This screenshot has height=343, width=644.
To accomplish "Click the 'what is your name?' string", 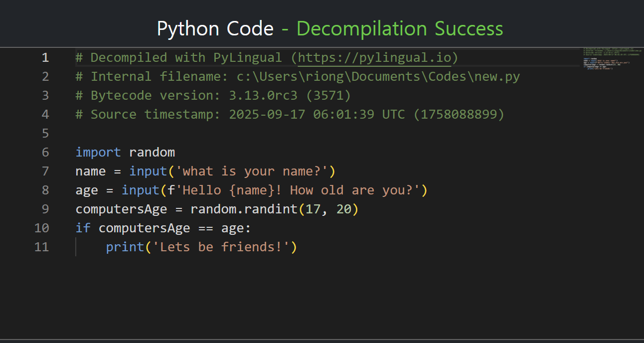I will coord(254,171).
